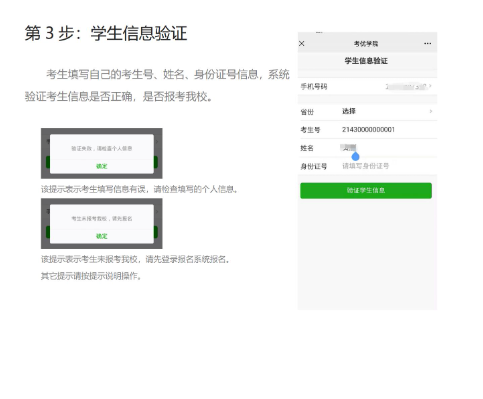
Task: Click the 考生号 field label
Action: 310,130
